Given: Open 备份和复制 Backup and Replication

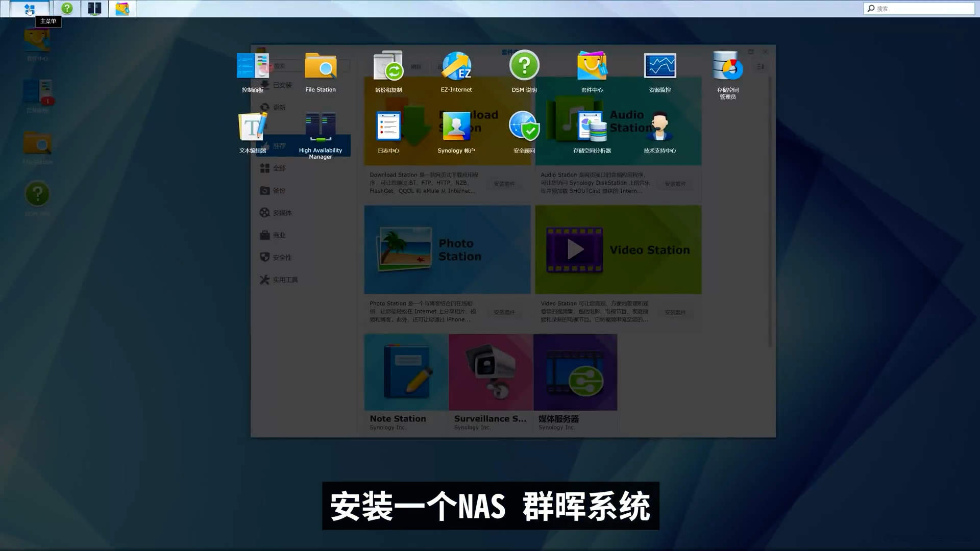Looking at the screenshot, I should pyautogui.click(x=388, y=66).
